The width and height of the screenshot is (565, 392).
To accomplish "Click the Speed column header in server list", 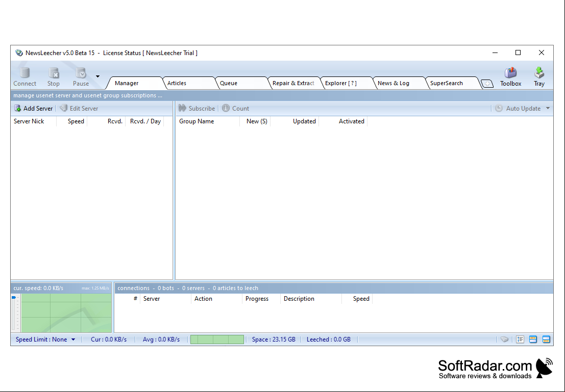I will tap(71, 121).
